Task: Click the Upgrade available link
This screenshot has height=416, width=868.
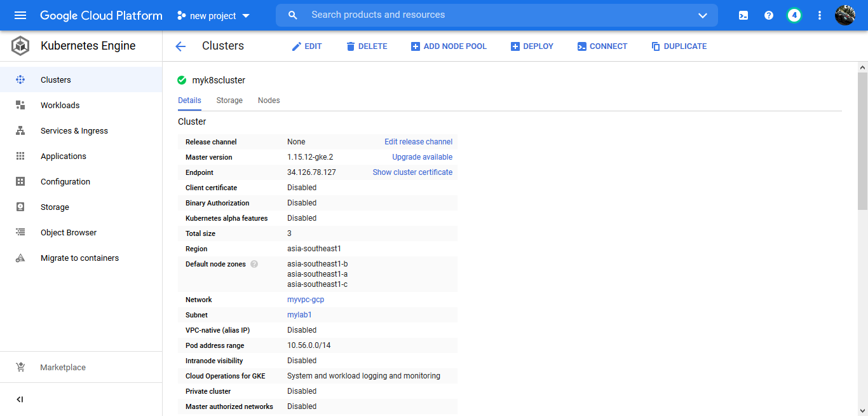Action: coord(423,157)
